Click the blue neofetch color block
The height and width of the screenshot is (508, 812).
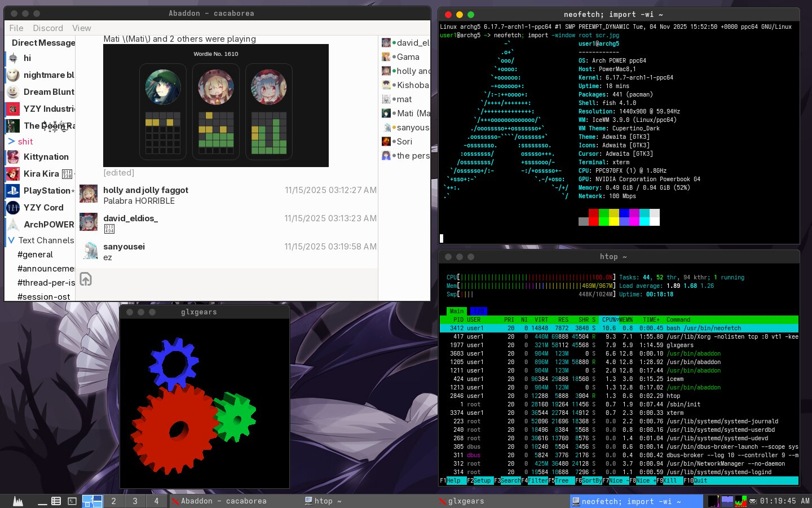pos(624,217)
